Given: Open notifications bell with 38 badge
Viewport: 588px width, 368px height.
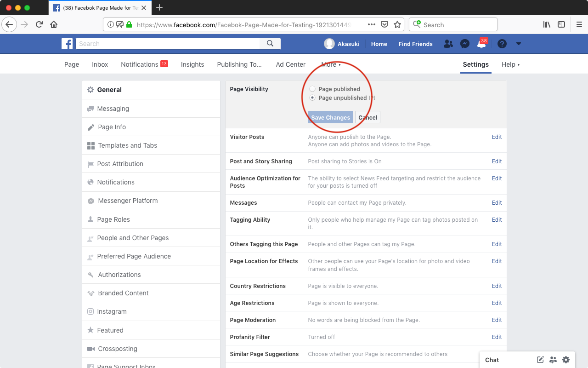Looking at the screenshot, I should [481, 44].
